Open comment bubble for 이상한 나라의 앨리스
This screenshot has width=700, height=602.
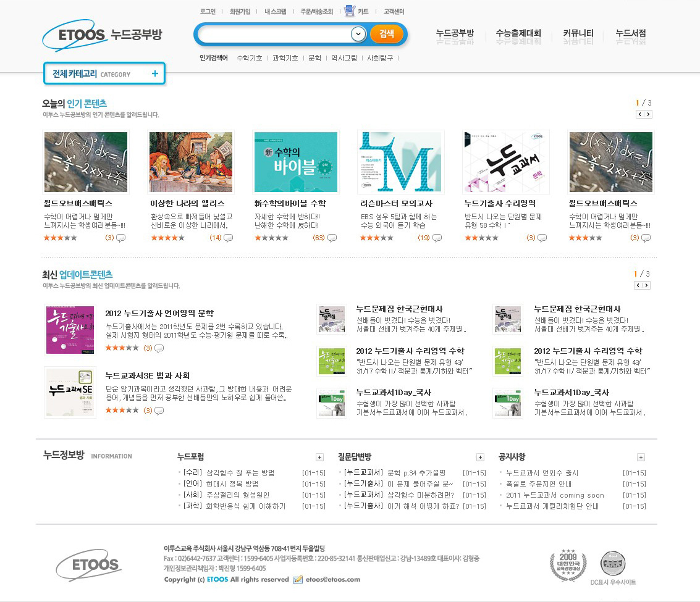click(x=227, y=238)
